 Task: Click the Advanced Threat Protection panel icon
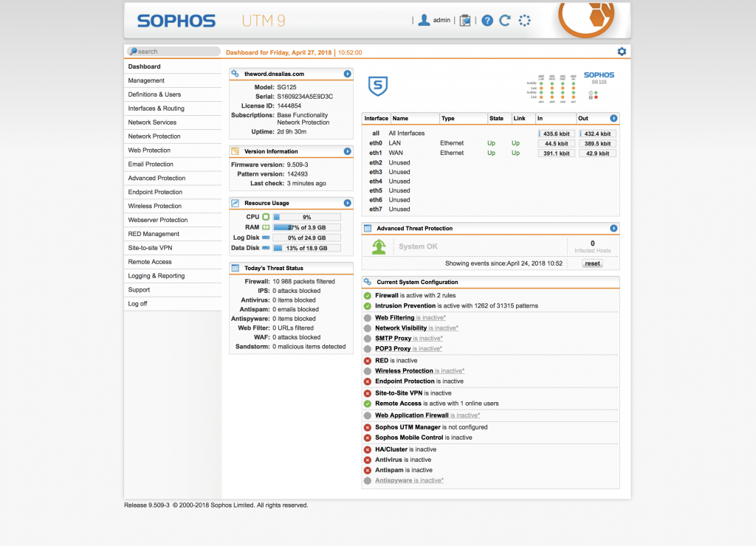click(368, 229)
